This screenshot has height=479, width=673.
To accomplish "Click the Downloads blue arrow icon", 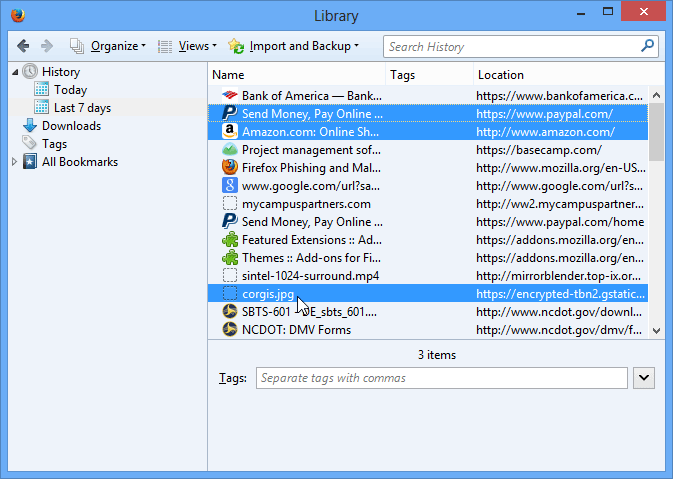I will click(x=30, y=126).
